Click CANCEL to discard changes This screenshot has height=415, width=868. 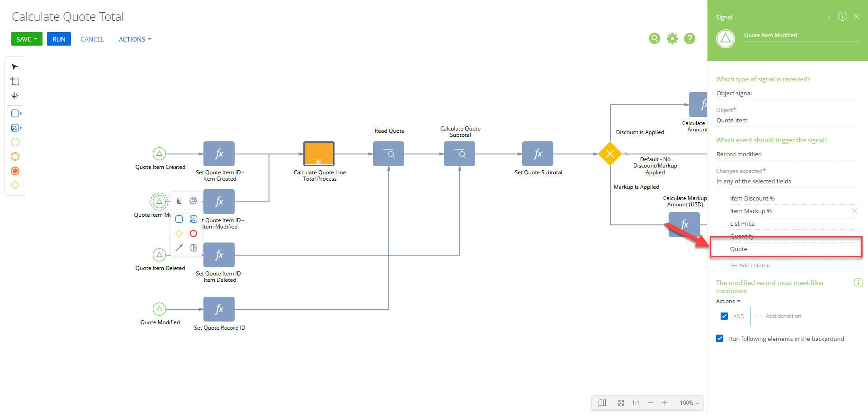(x=92, y=39)
